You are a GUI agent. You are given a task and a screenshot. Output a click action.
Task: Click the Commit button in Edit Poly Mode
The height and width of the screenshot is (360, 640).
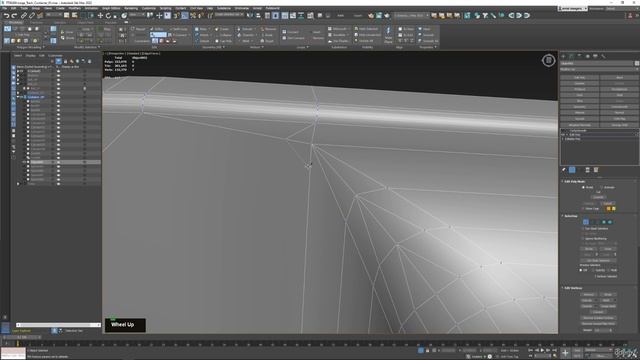[598, 197]
